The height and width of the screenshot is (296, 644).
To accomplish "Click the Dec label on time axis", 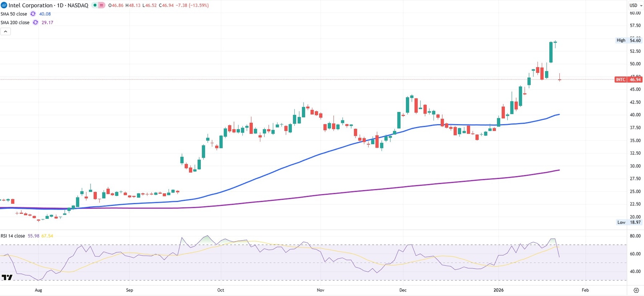I will coord(403,290).
